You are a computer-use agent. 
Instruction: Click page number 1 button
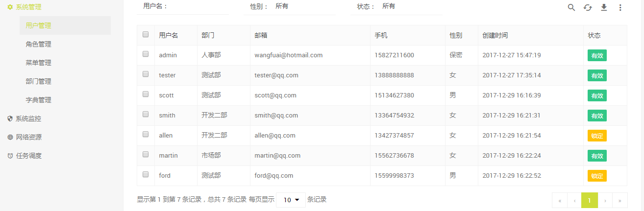[x=590, y=200]
